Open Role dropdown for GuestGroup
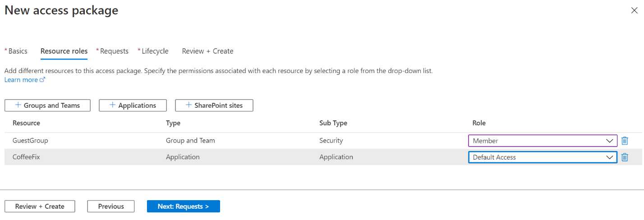Screen dimensions: 644x220 (x=543, y=141)
